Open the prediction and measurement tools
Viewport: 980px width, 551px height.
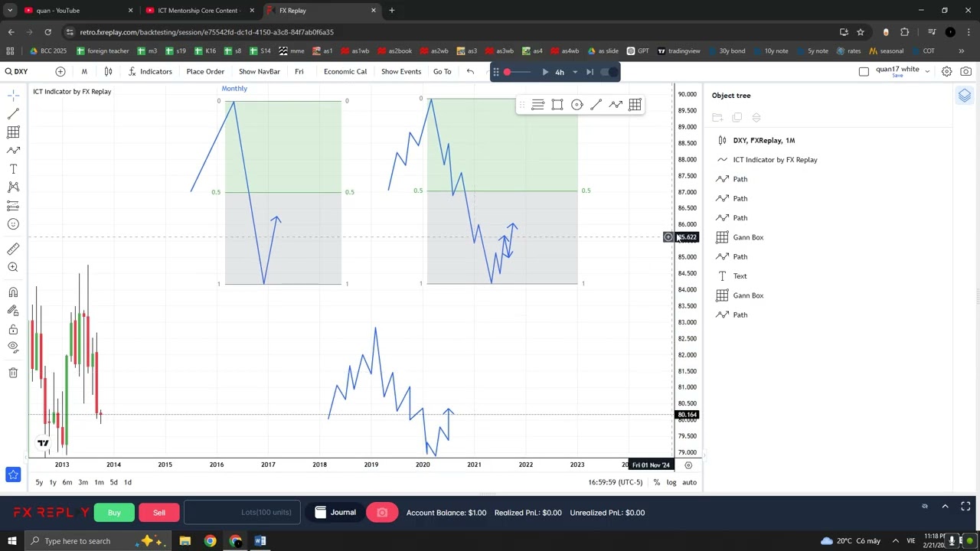13,206
